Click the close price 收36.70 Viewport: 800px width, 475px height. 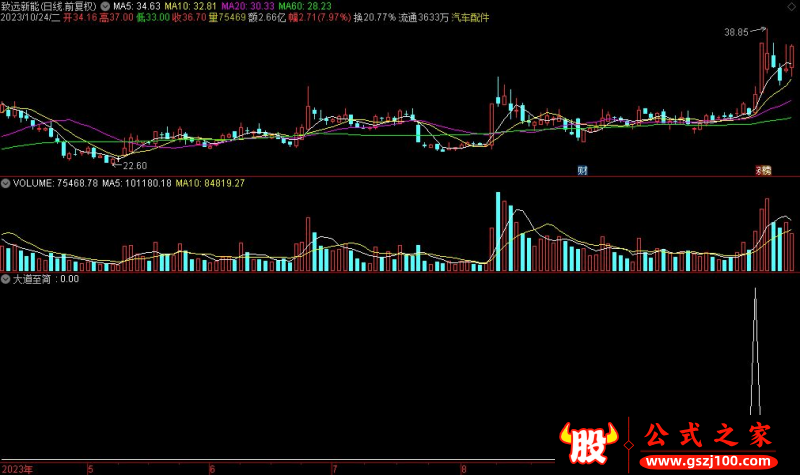pyautogui.click(x=189, y=17)
